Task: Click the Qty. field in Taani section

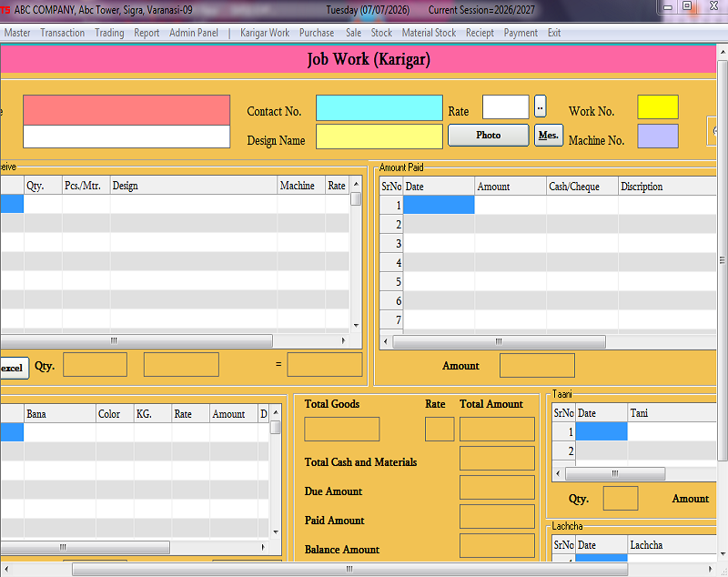Action: pos(621,498)
